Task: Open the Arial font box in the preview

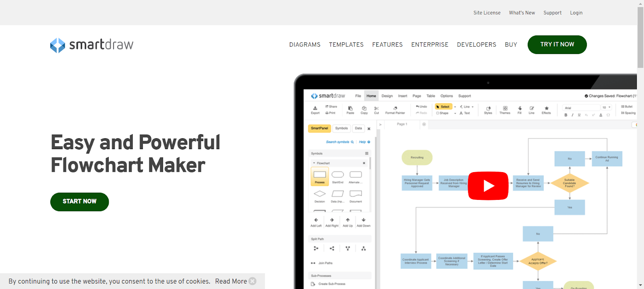Action: click(x=581, y=108)
